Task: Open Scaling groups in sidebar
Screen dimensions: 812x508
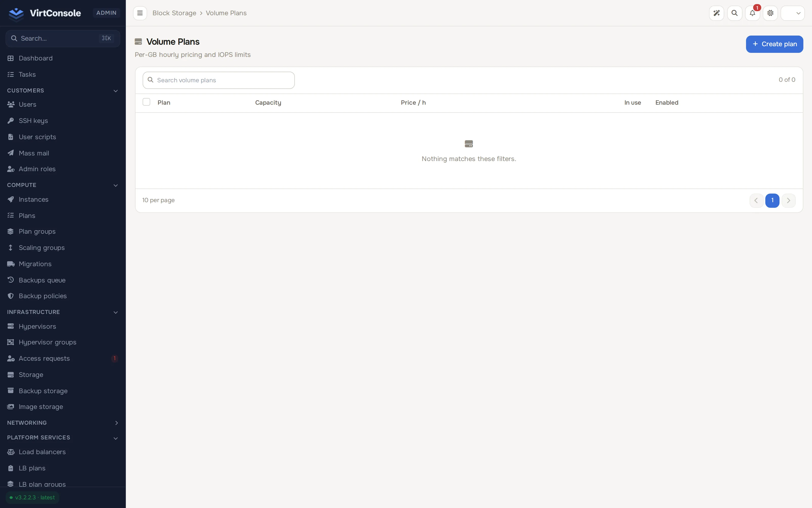Action: tap(63, 248)
